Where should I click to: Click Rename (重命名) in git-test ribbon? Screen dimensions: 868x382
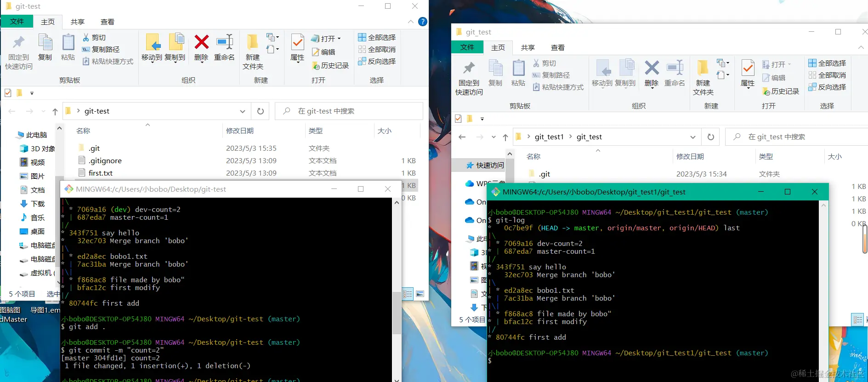pyautogui.click(x=224, y=47)
